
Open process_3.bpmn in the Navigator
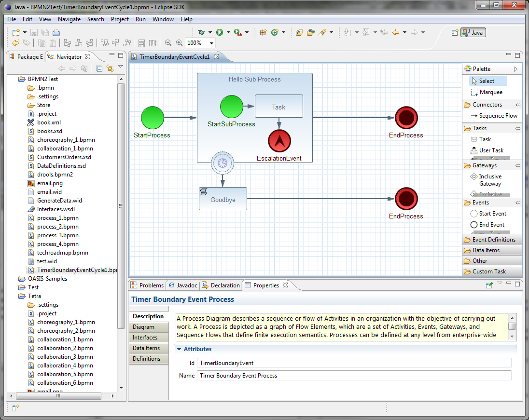click(x=57, y=235)
